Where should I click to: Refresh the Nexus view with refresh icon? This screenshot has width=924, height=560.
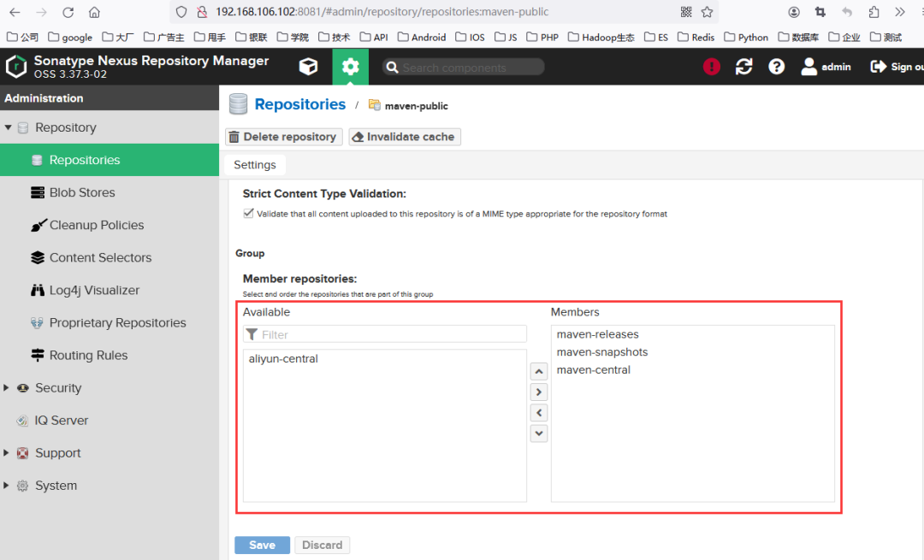point(743,67)
